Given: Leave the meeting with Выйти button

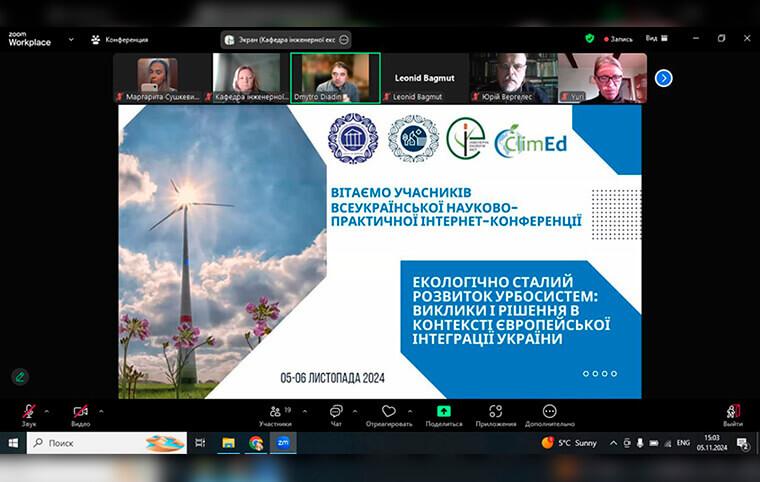Looking at the screenshot, I should [733, 416].
